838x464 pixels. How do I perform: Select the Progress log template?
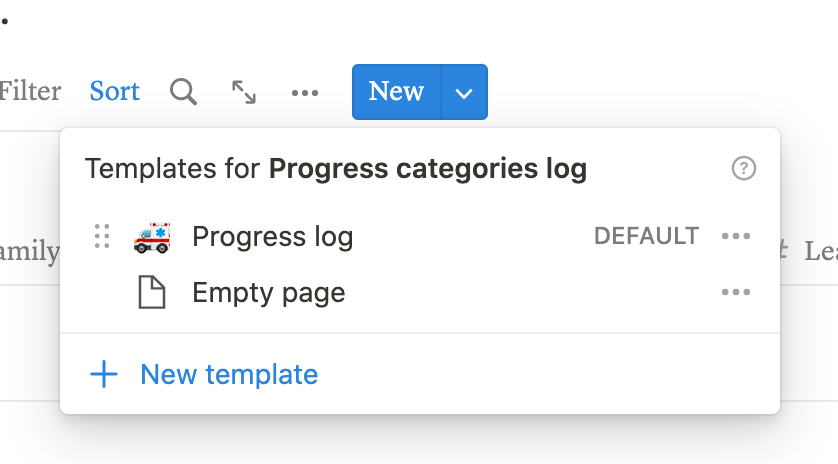[272, 237]
